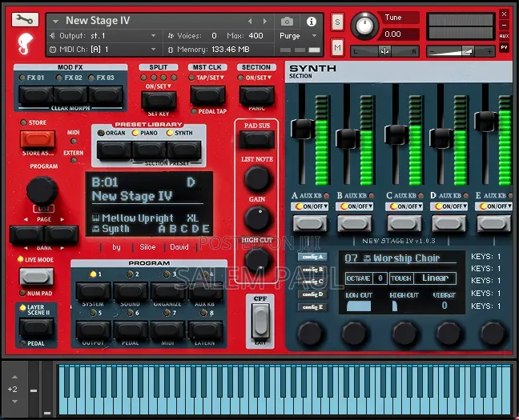Select the config A button
The image size is (519, 420).
(x=312, y=257)
